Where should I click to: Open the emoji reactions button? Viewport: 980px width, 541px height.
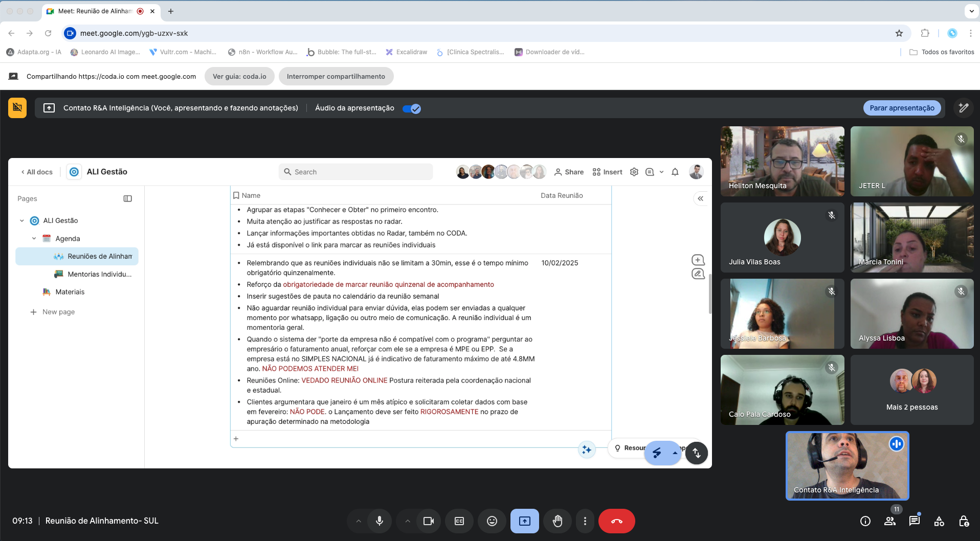492,521
